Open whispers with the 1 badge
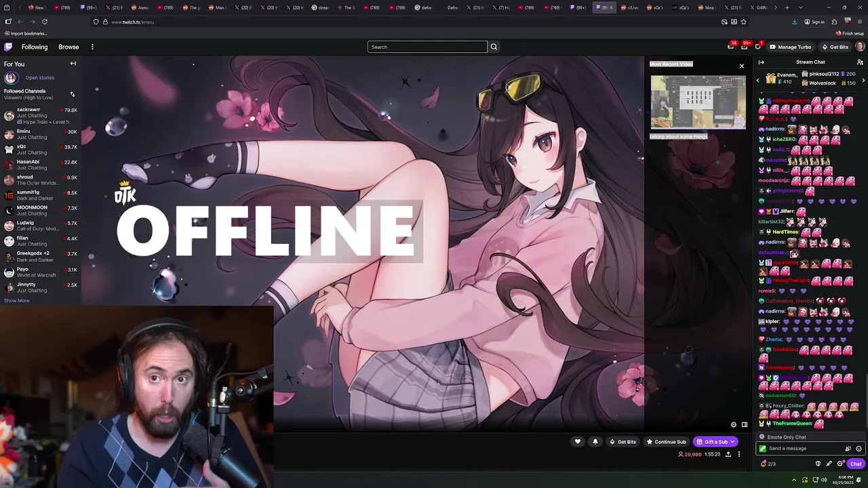The height and width of the screenshot is (488, 868). point(757,47)
